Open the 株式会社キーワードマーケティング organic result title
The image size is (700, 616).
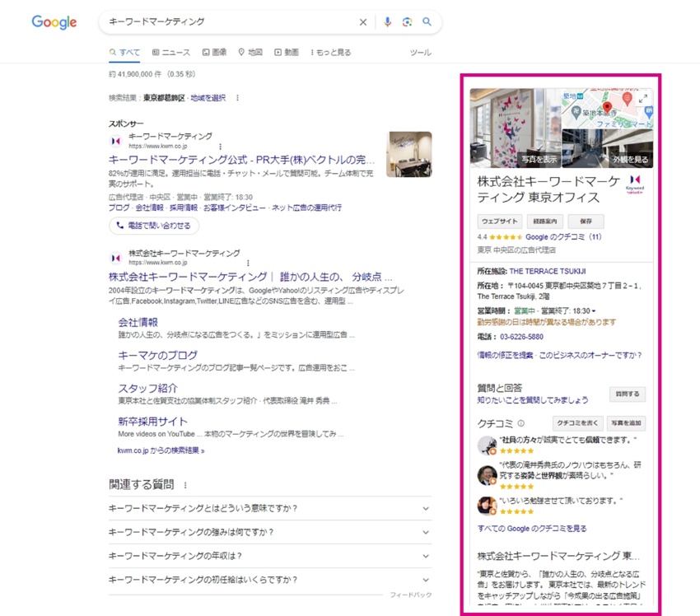[x=251, y=277]
